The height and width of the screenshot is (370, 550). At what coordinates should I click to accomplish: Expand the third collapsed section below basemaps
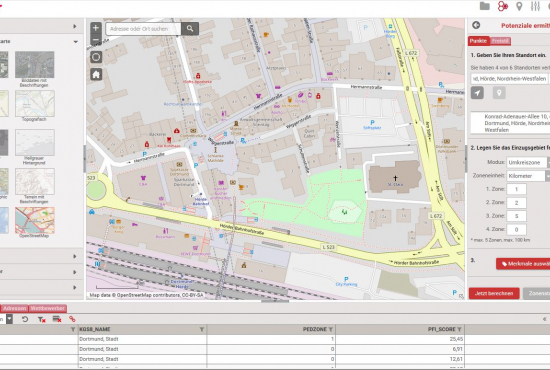pos(75,287)
